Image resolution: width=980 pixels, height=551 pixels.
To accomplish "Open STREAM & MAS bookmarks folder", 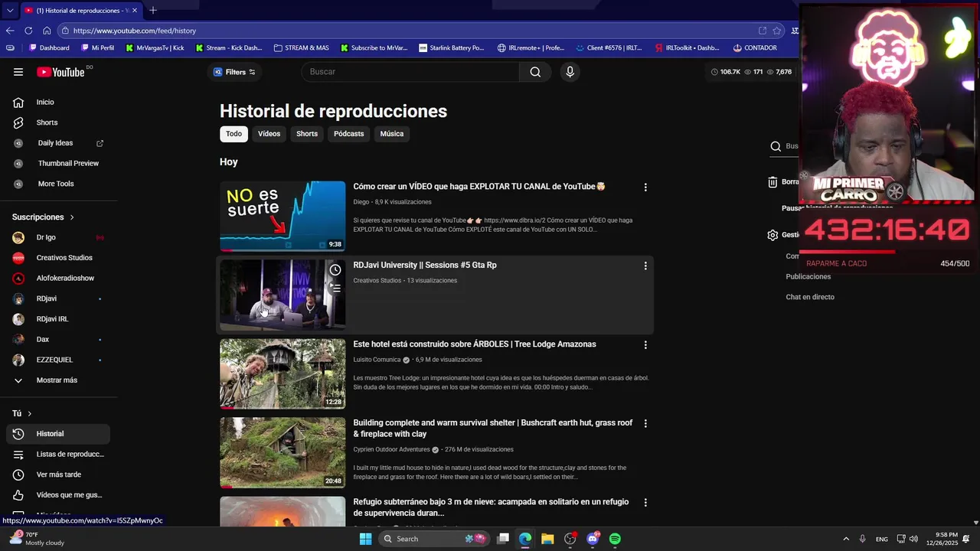I will coord(301,47).
